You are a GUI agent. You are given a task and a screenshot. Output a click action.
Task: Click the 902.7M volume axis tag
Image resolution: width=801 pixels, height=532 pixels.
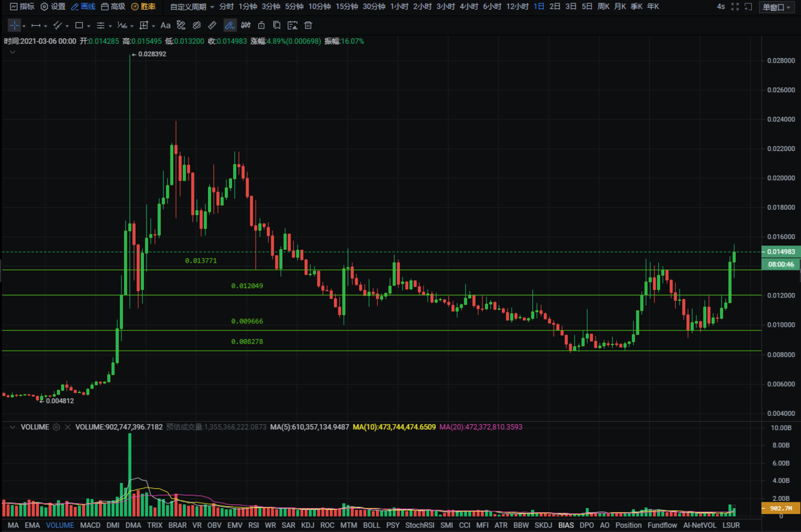point(781,508)
